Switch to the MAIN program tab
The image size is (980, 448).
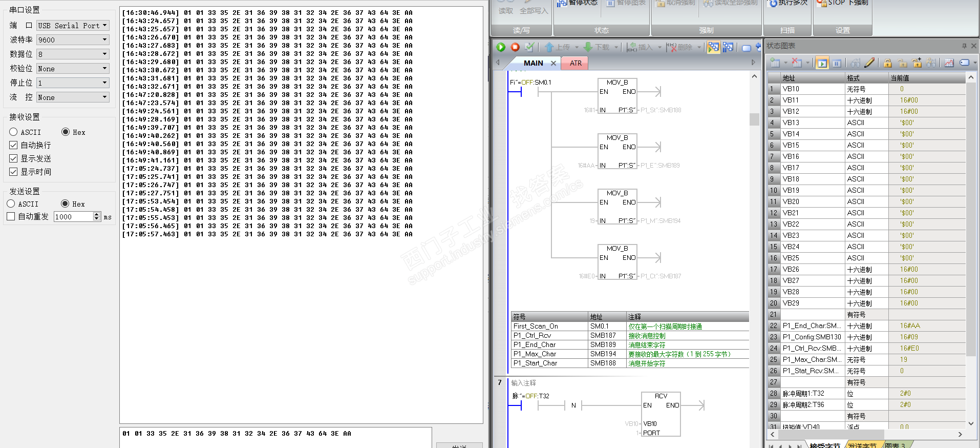point(533,63)
